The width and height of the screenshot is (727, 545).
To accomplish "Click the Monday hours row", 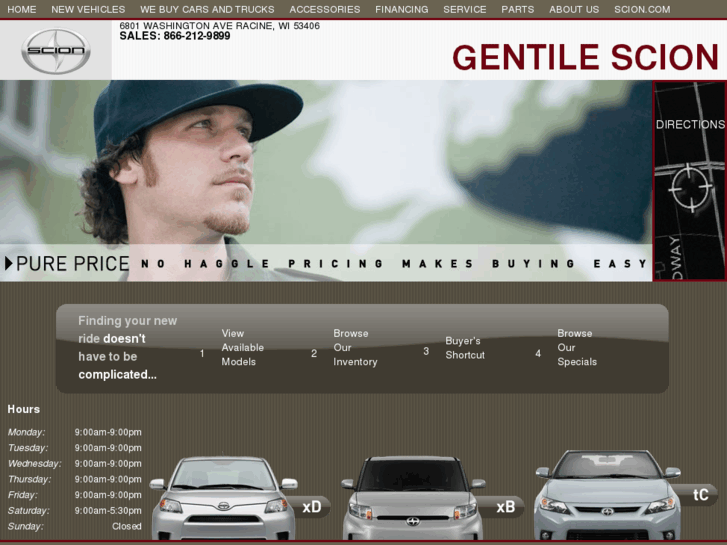I will click(75, 432).
